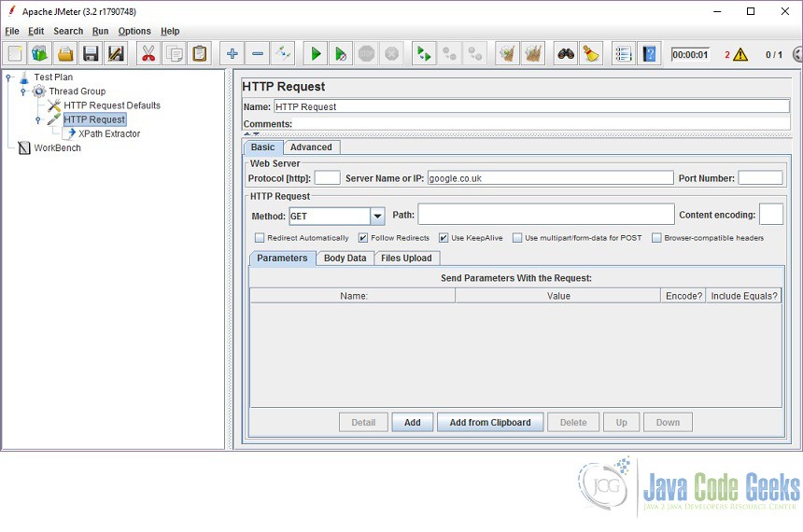Click Remote Stop All icon
This screenshot has width=803, height=532.
point(450,53)
